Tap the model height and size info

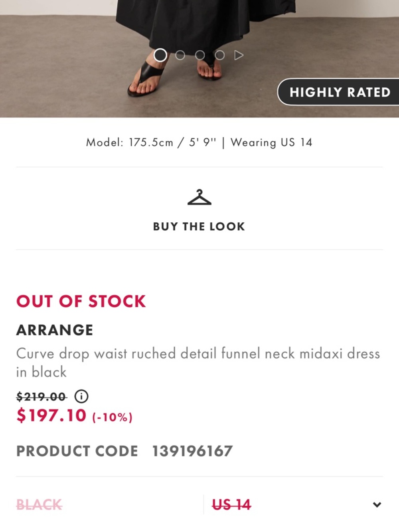pyautogui.click(x=199, y=142)
